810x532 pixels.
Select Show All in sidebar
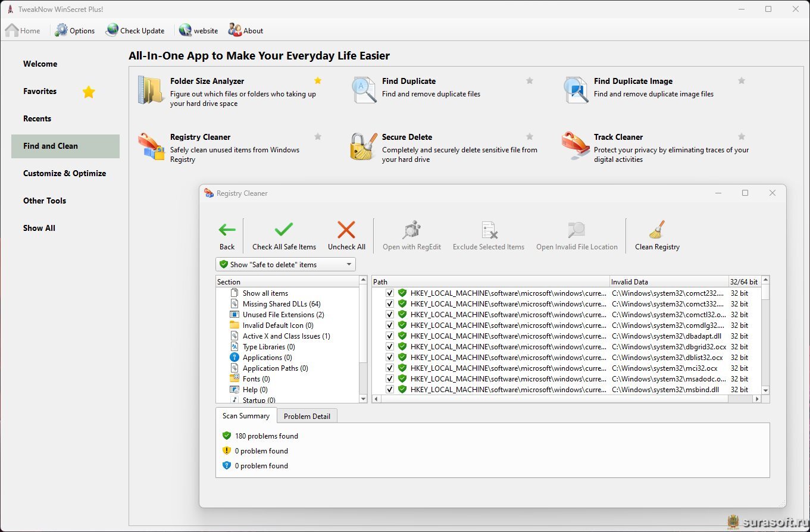coord(39,228)
